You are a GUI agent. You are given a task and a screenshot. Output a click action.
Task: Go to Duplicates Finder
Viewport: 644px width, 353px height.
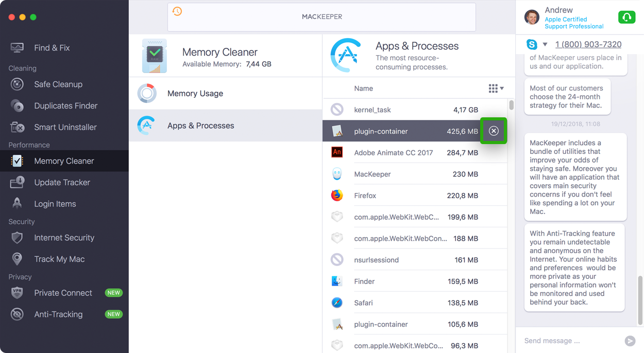click(x=66, y=105)
